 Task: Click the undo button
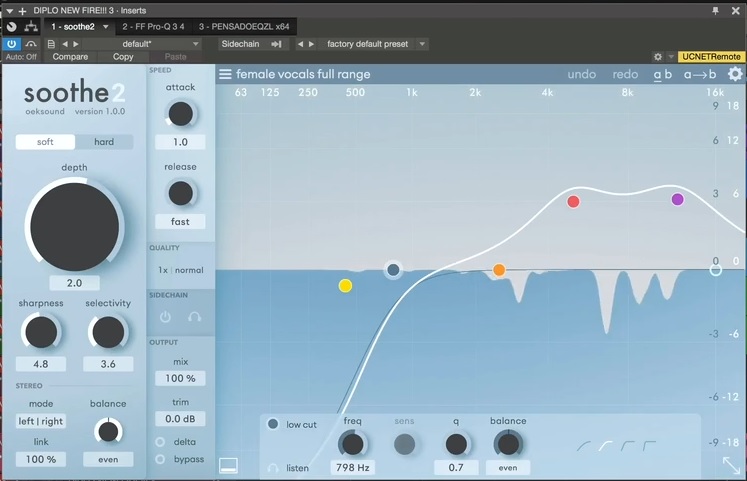[x=582, y=74]
